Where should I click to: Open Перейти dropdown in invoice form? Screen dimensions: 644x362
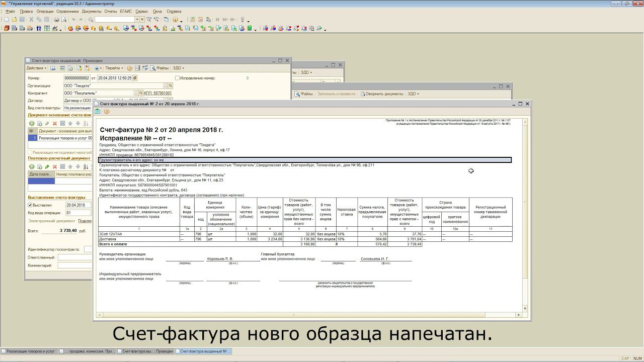tap(114, 68)
